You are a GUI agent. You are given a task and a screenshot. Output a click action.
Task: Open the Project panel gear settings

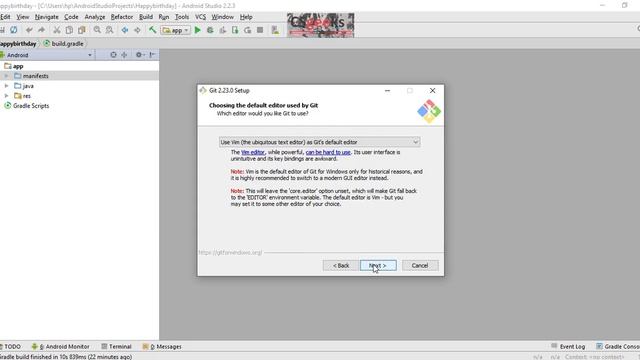(x=140, y=55)
